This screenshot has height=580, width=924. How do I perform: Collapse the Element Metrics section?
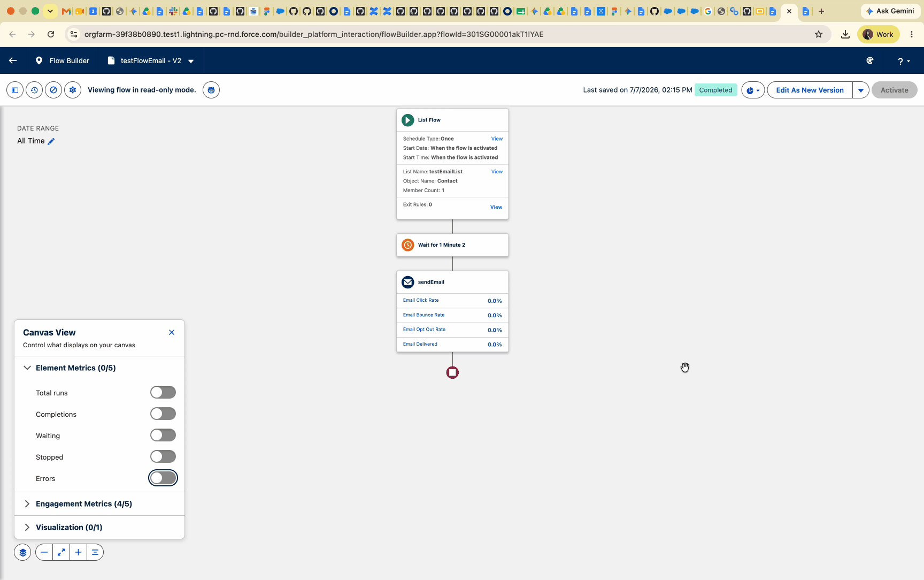coord(27,368)
